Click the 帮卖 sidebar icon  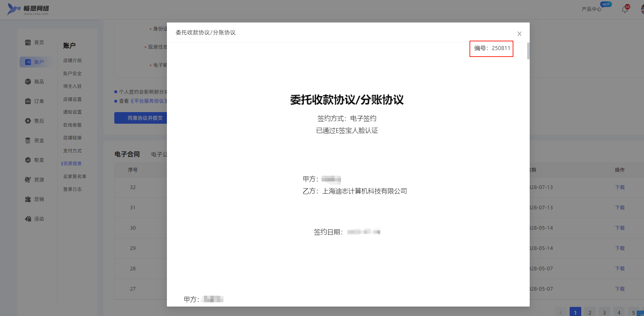(x=28, y=160)
